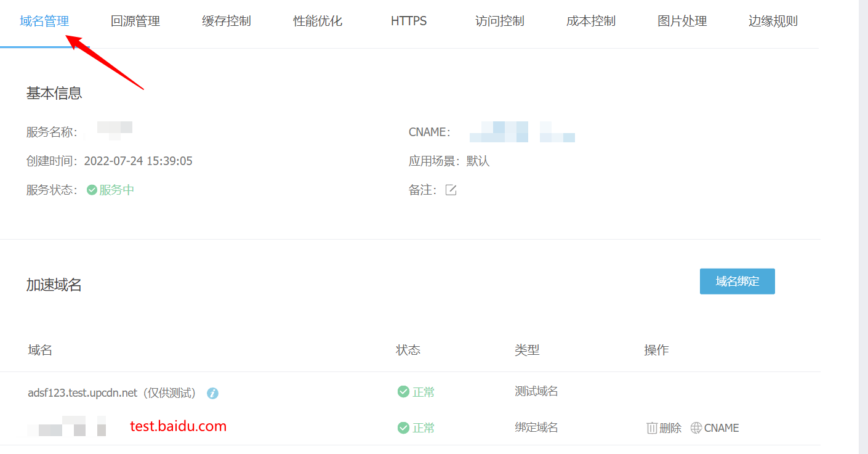Click the trash icon for 删除
The height and width of the screenshot is (454, 868).
tap(652, 428)
